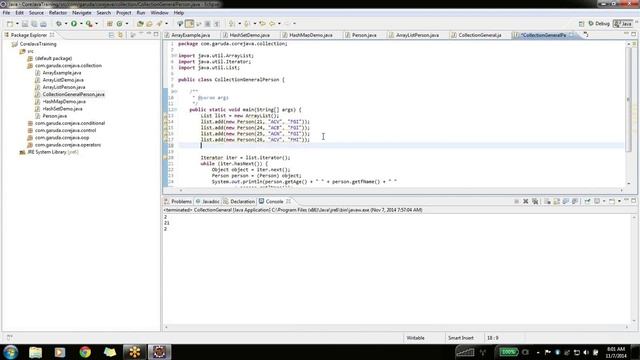Viewport: 640px width, 360px height.
Task: Toggle Block Selection mode in toolbar
Action: click(x=207, y=24)
